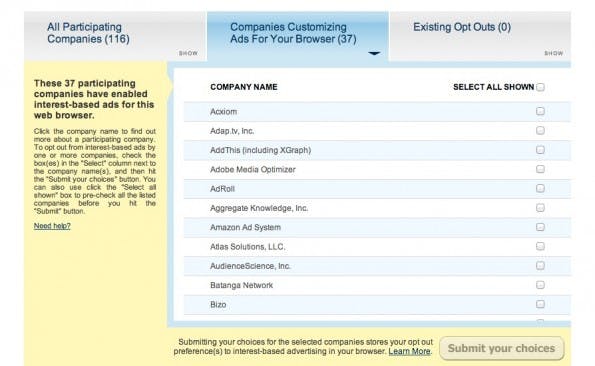Select the Adap.tv, Inc. checkbox
The image size is (595, 366).
coord(540,130)
